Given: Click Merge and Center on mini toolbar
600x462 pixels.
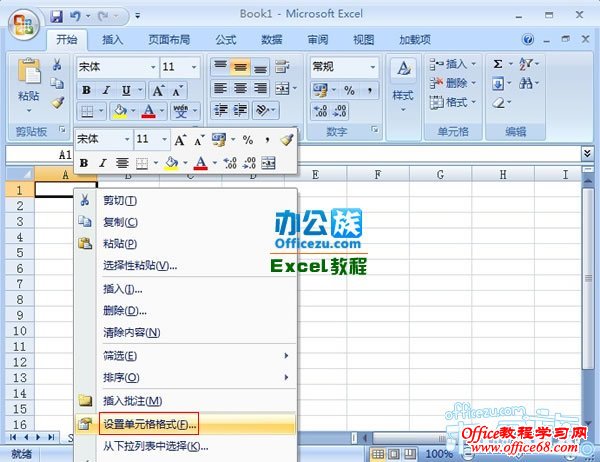Looking at the screenshot, I should pos(268,163).
